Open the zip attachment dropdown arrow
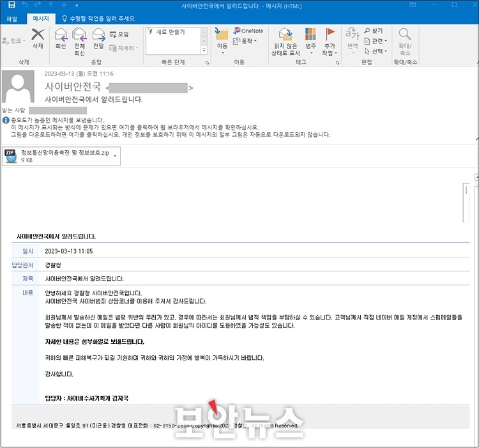This screenshot has width=479, height=448. 115,156
